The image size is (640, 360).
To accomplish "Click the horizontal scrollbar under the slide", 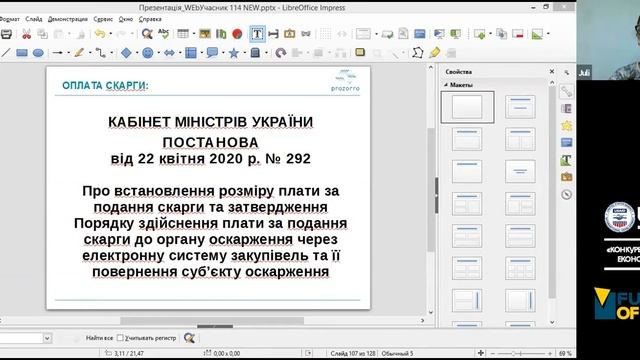I will click(x=212, y=321).
